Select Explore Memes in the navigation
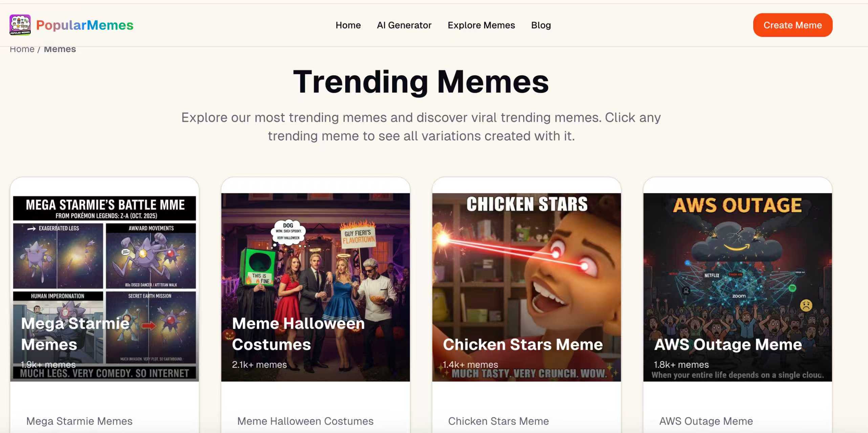 481,25
